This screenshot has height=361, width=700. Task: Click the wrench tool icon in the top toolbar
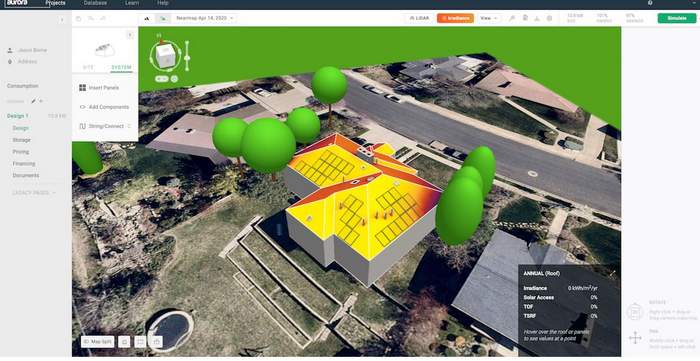(512, 18)
